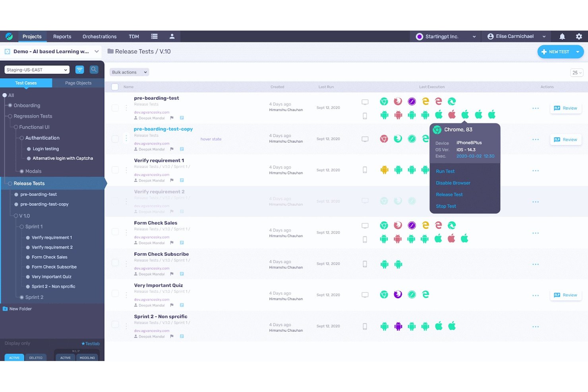588x392 pixels.
Task: Open the Elise Carmichael account dropdown
Action: (516, 36)
